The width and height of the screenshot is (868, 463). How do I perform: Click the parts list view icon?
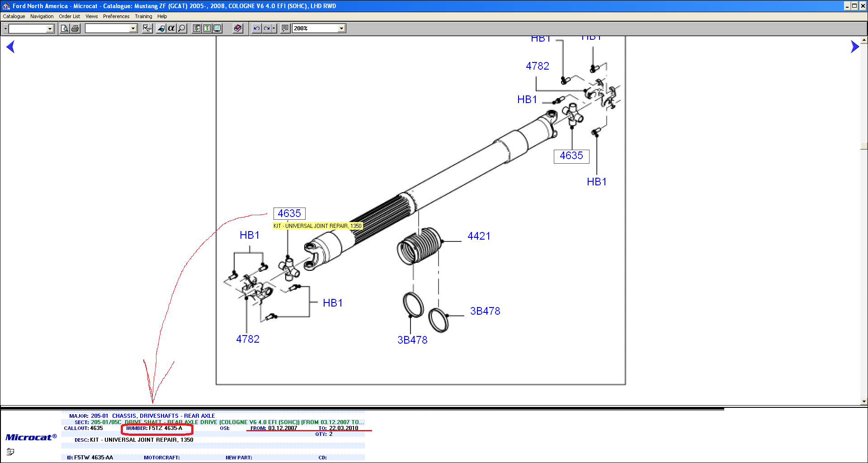(x=197, y=28)
